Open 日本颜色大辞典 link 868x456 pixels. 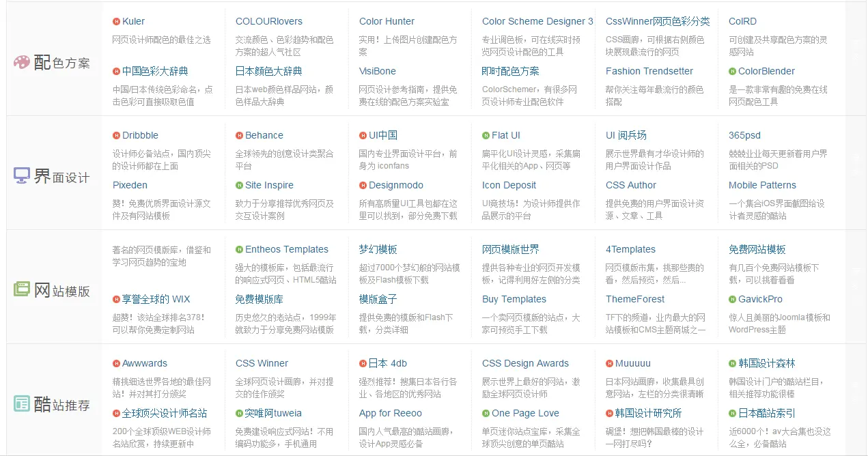[269, 71]
